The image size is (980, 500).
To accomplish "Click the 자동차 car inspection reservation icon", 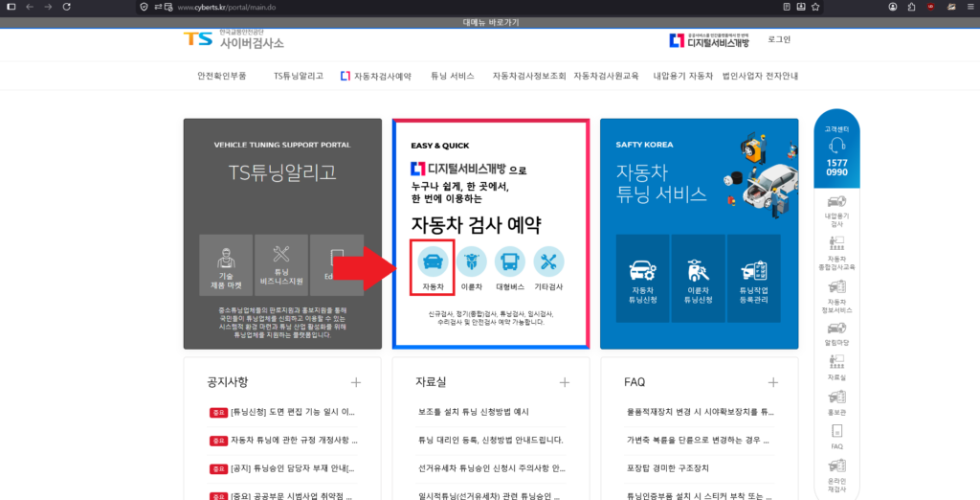I will (433, 261).
